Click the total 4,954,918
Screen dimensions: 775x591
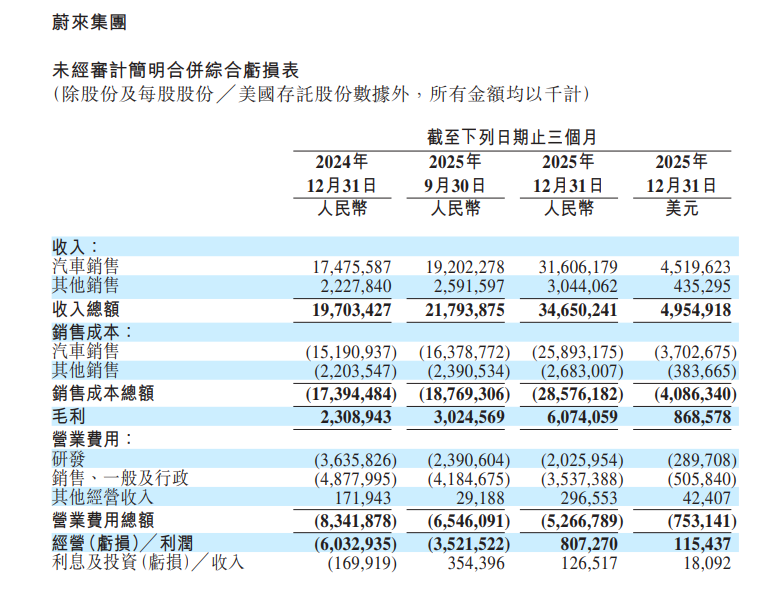[696, 310]
